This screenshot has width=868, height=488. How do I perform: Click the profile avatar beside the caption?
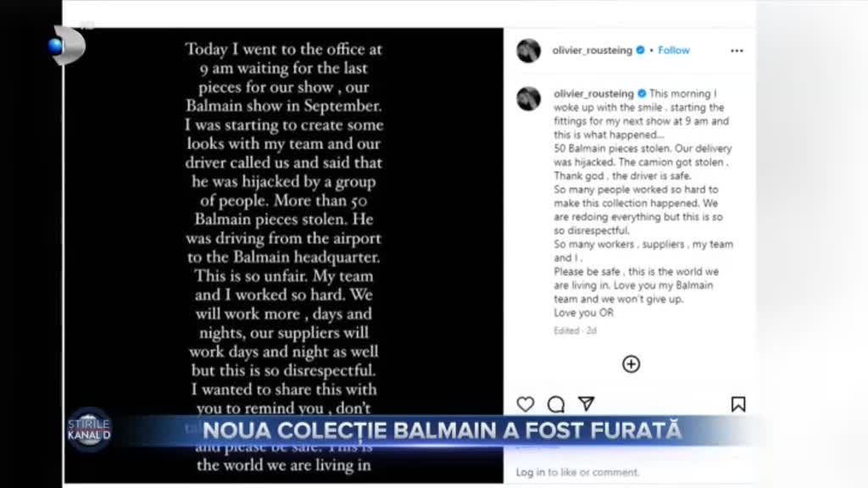(529, 99)
